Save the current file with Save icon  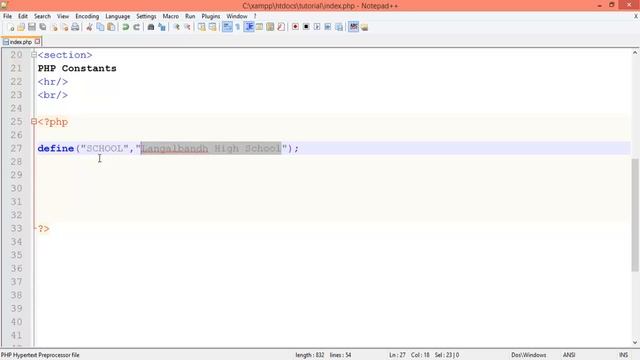[x=32, y=27]
